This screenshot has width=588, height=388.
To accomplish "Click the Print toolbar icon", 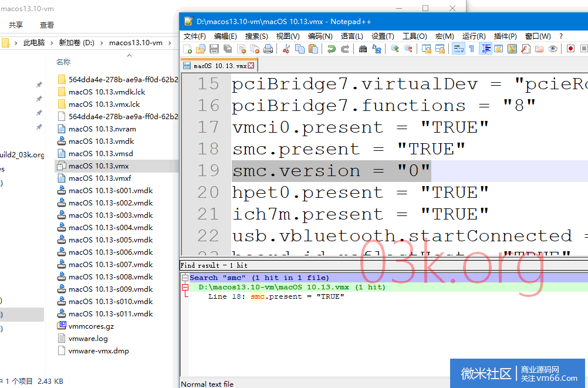I will click(268, 49).
